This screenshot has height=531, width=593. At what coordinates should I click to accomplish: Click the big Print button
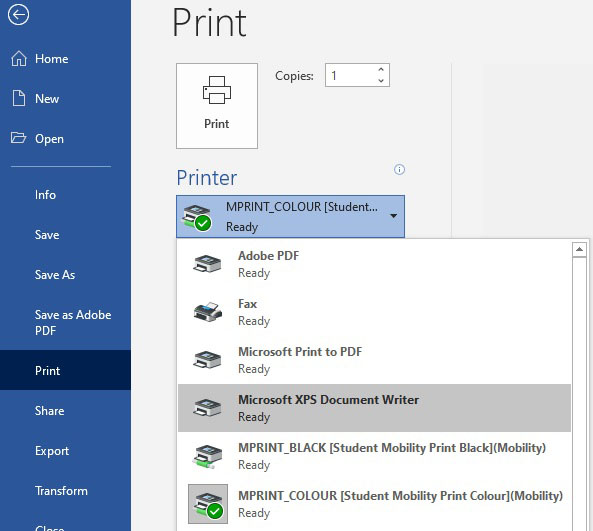[217, 106]
